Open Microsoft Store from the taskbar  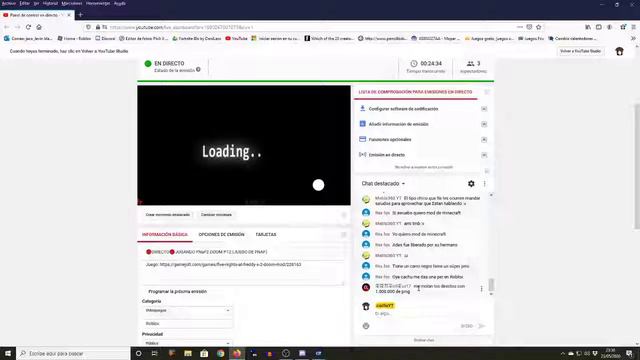point(204,353)
